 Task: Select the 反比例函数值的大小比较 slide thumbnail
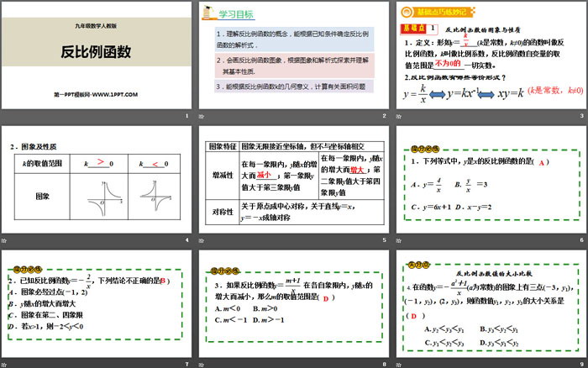(491, 304)
